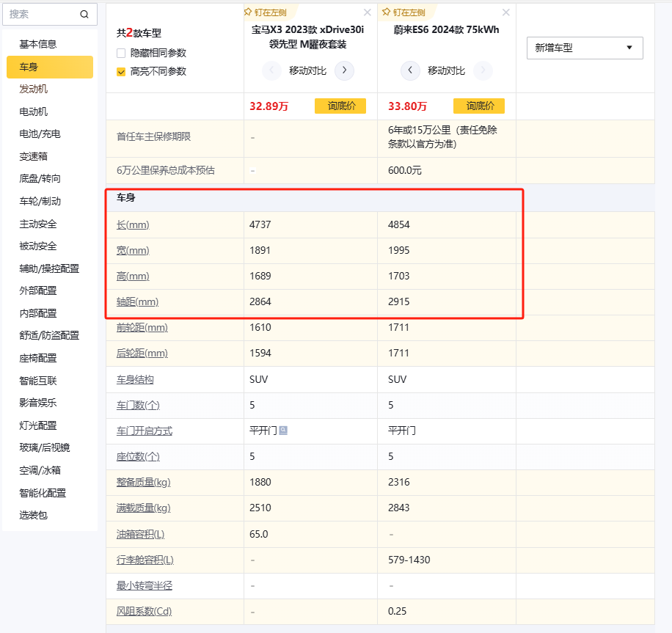Move 蔚来ES6 column left with arrow
Screen dimensions: 672x633
tap(410, 70)
